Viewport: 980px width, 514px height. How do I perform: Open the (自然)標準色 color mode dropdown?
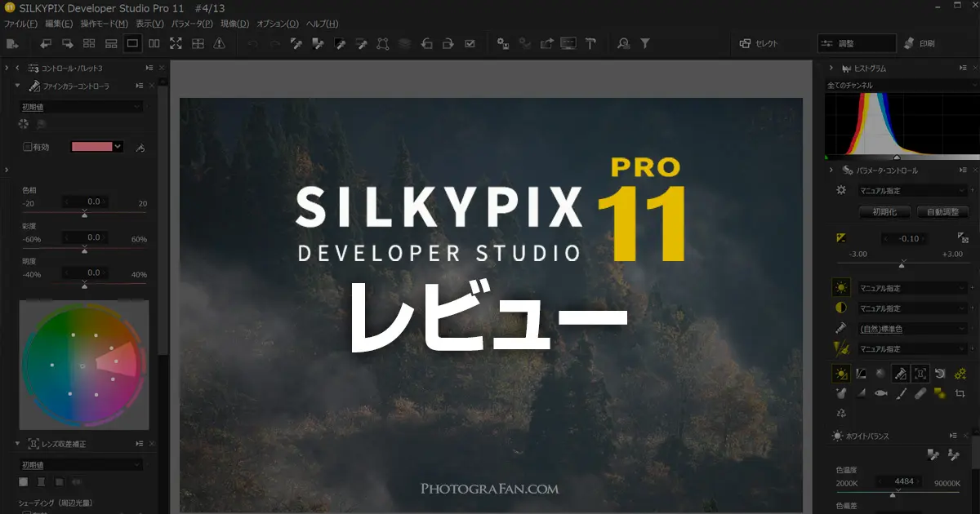click(912, 329)
